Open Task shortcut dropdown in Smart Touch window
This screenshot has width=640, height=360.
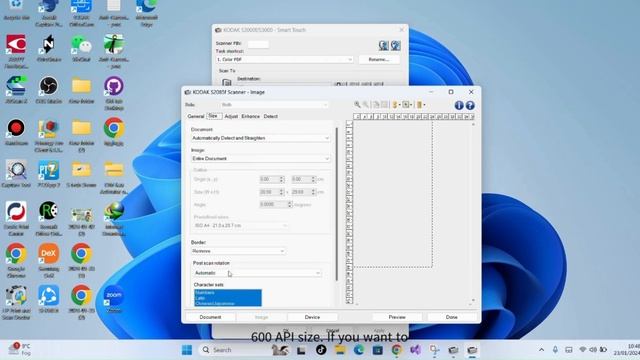(284, 60)
